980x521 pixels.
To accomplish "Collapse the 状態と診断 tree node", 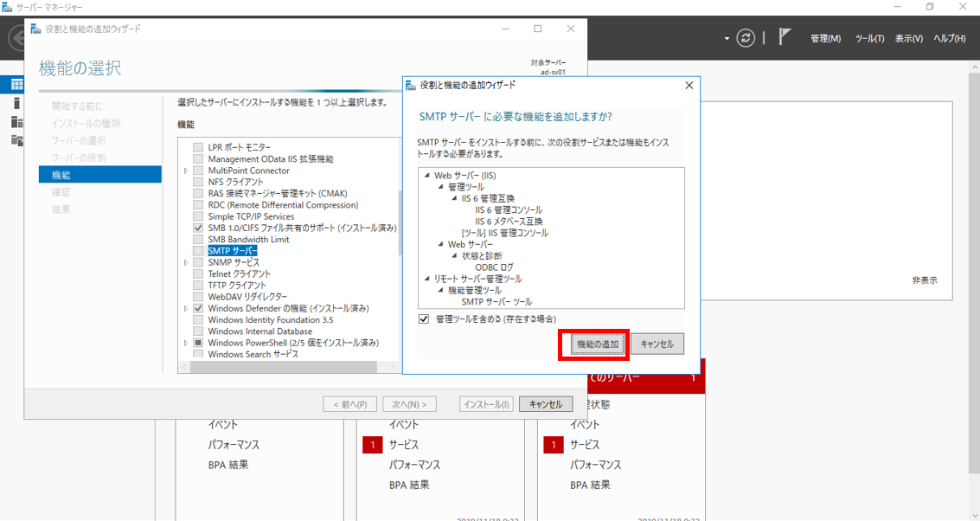I will [x=454, y=256].
